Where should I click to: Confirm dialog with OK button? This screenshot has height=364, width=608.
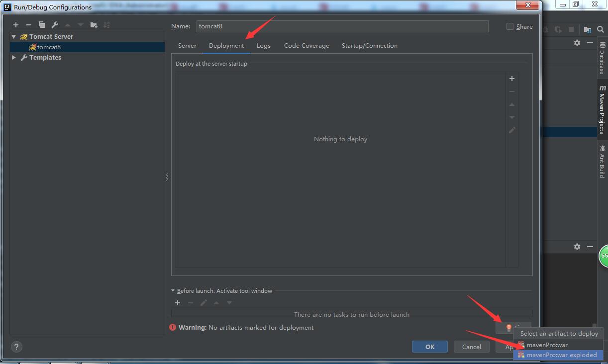[x=430, y=347]
